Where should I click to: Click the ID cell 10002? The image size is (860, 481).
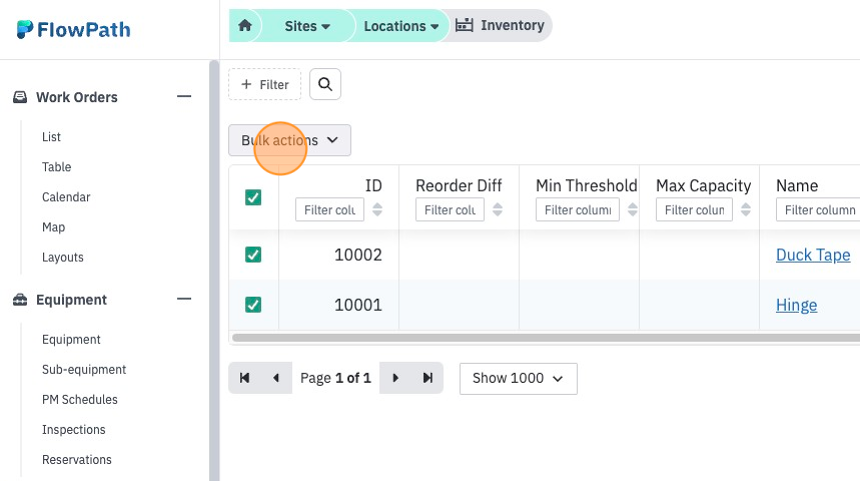tap(358, 254)
